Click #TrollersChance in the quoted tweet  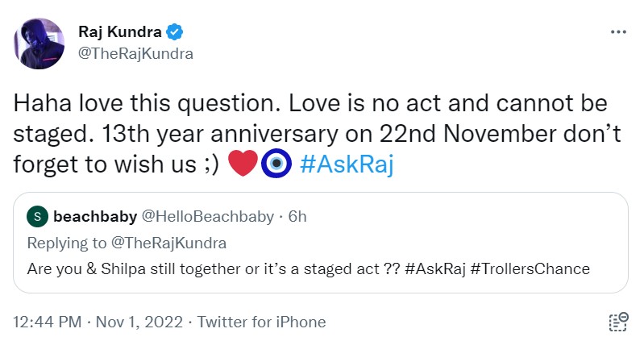point(530,268)
